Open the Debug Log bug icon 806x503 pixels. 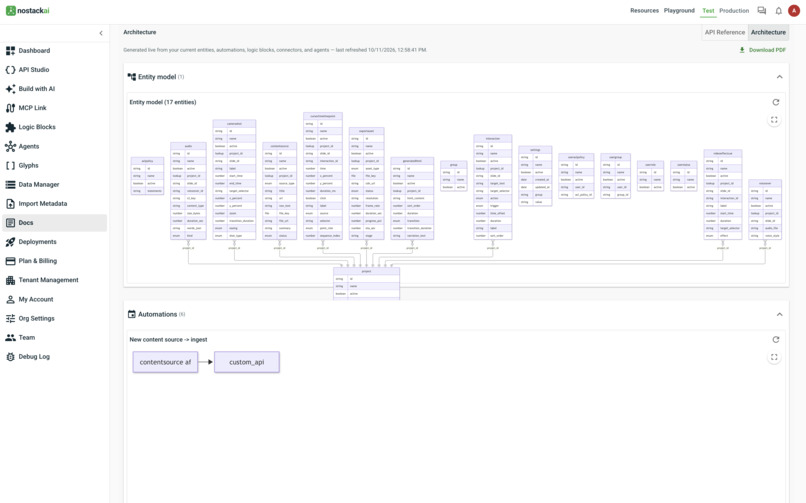pyautogui.click(x=10, y=357)
